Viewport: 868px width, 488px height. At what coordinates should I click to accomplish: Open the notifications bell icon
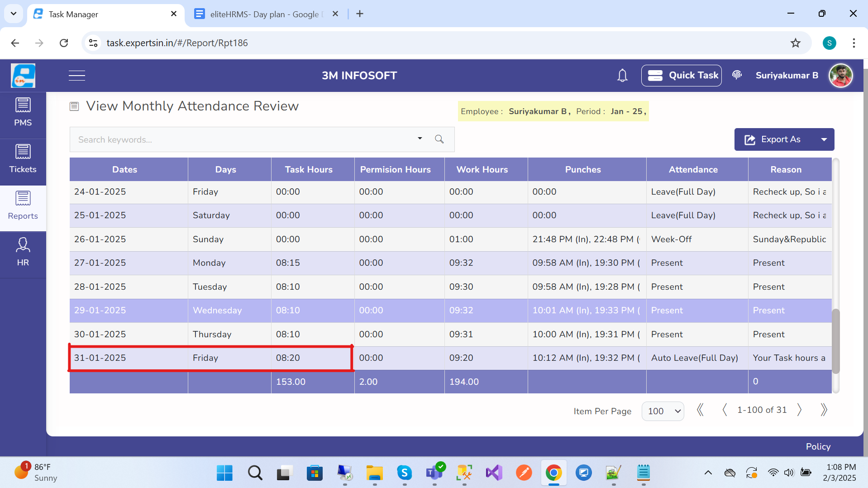622,76
